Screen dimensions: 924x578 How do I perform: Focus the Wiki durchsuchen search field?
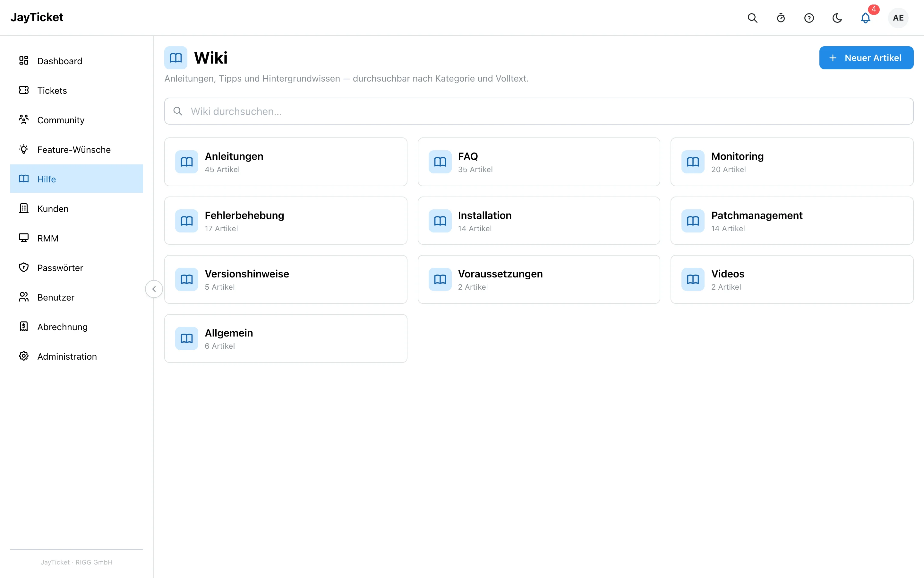539,111
